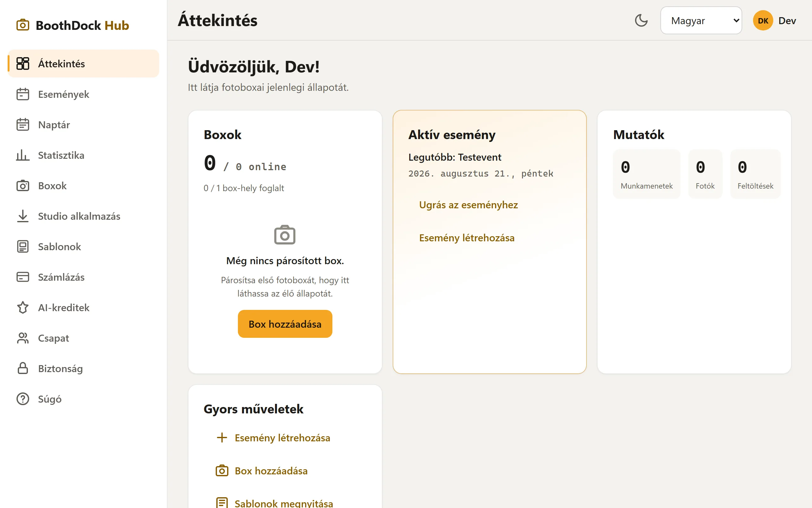
Task: Click the date '2026. augusztus 21., péntek'
Action: [x=481, y=174]
